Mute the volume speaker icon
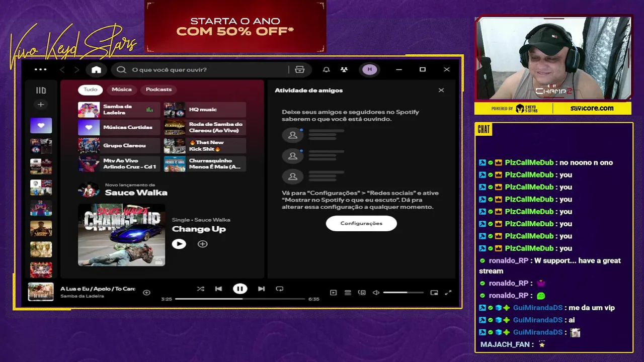 376,292
